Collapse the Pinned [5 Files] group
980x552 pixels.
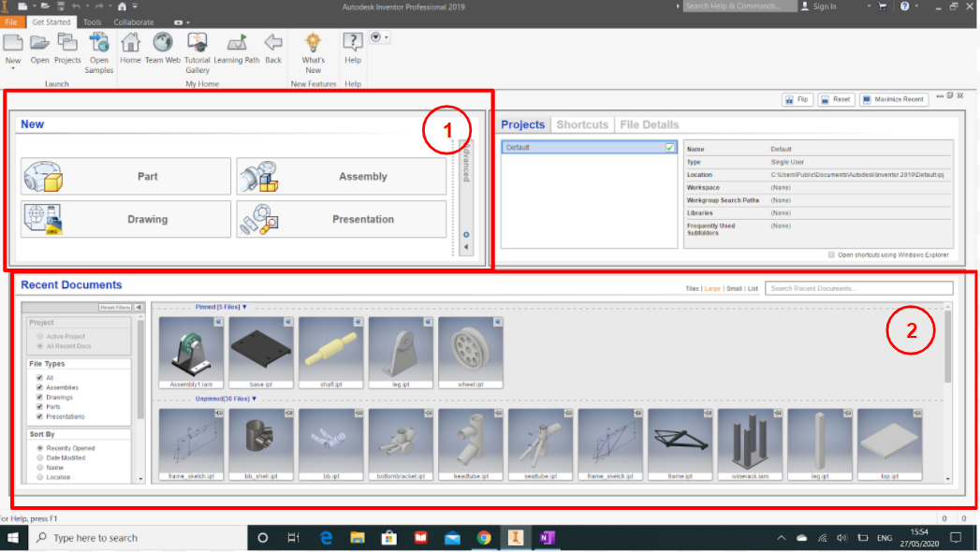pos(244,307)
